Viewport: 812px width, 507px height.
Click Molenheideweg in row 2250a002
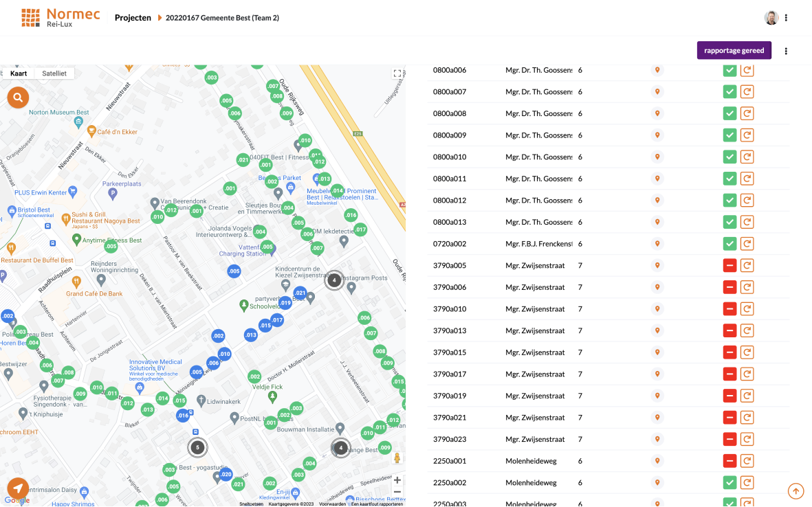coord(531,483)
